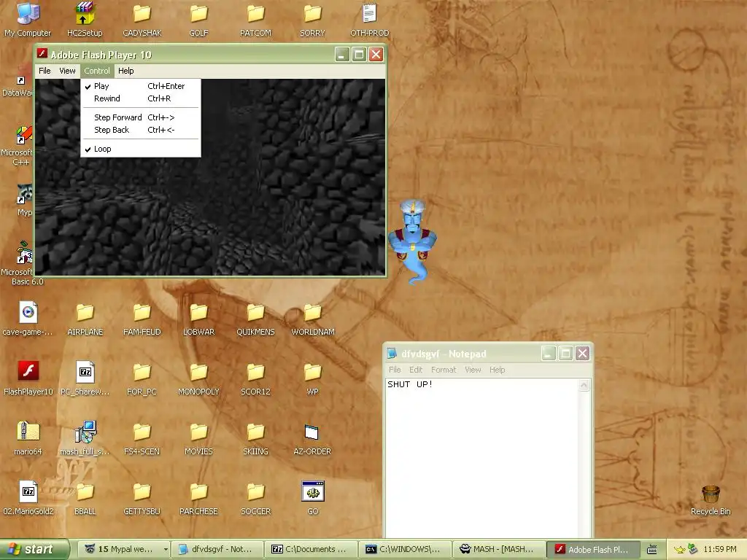Image resolution: width=747 pixels, height=560 pixels.
Task: Switch to C:\WINDOWS command prompt taskbar button
Action: [x=403, y=550]
